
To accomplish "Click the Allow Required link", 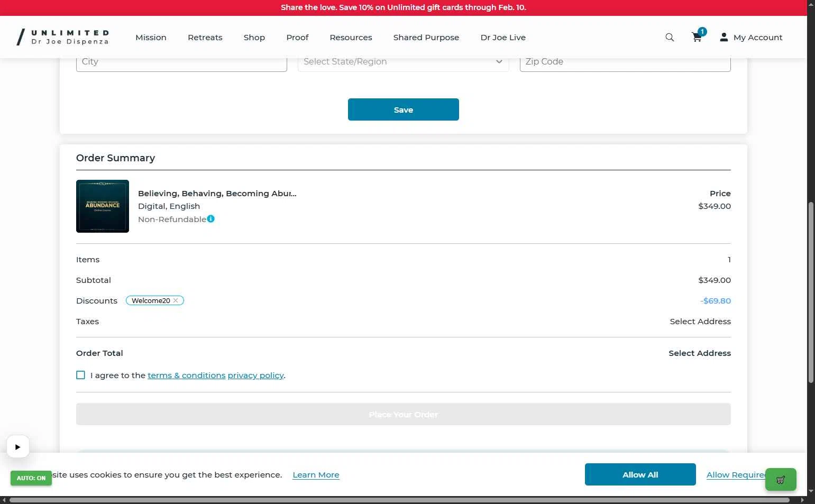I will (x=736, y=474).
